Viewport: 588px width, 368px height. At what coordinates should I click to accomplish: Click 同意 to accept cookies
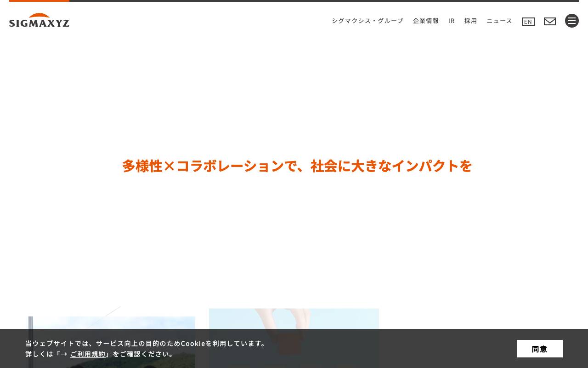pos(539,348)
